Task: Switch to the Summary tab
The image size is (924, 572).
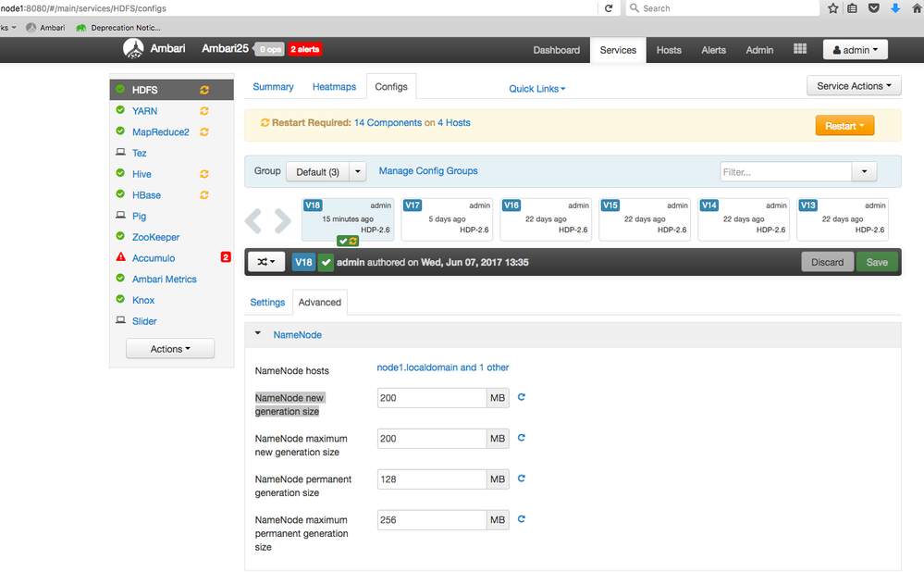Action: pyautogui.click(x=273, y=87)
